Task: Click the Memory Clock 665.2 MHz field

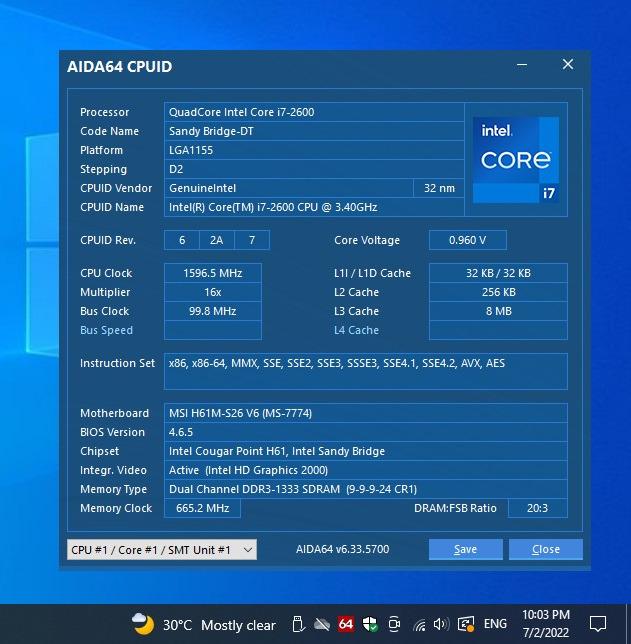Action: pos(202,508)
